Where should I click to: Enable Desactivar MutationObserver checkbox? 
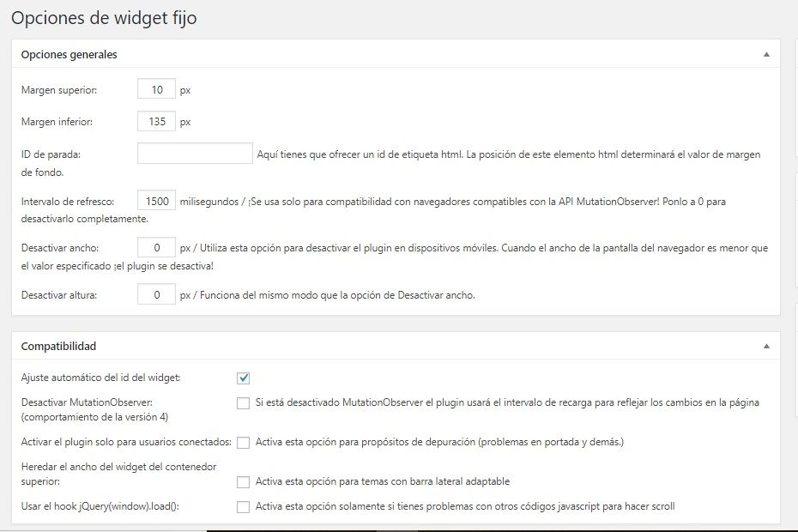tap(244, 402)
